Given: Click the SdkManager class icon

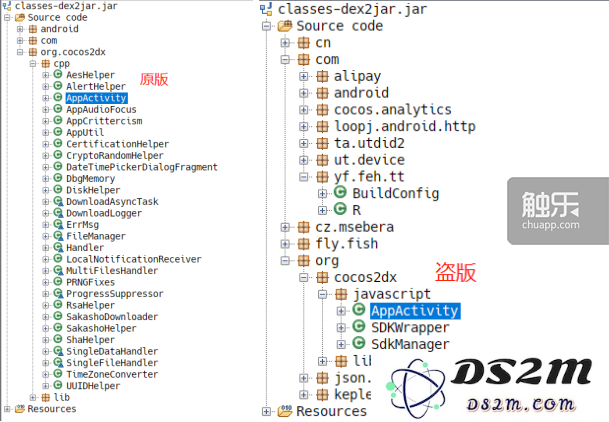Looking at the screenshot, I should [x=358, y=343].
